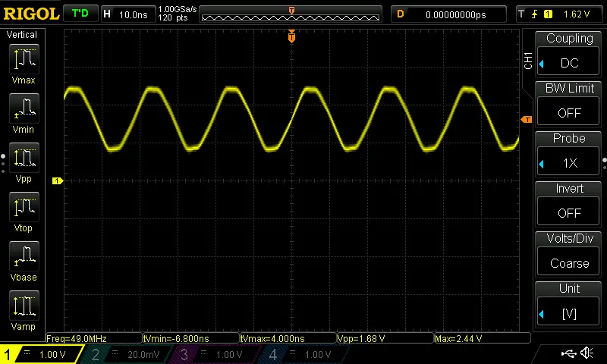The height and width of the screenshot is (364, 607).
Task: Click the trigger level 1.62 V readout
Action: tap(577, 14)
